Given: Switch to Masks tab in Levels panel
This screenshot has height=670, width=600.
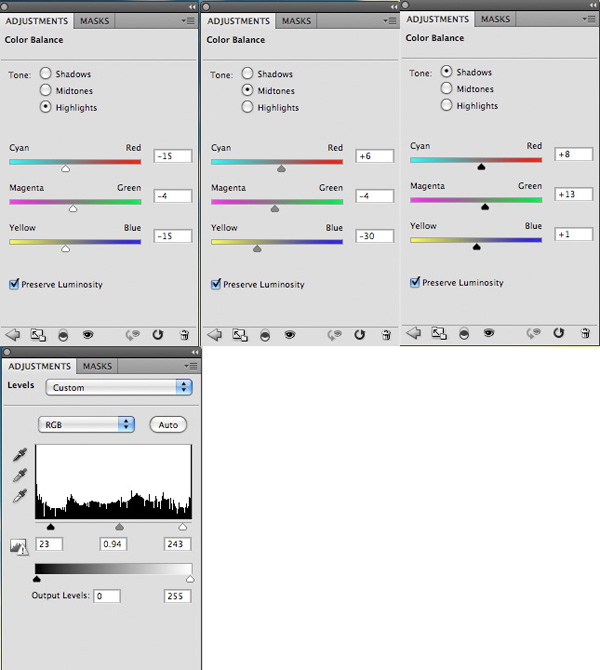Looking at the screenshot, I should (97, 366).
